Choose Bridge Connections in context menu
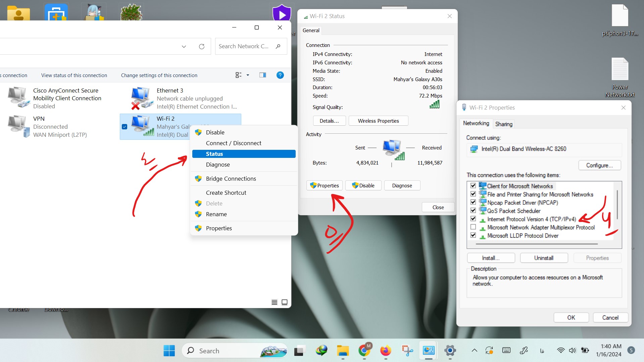 (244, 179)
